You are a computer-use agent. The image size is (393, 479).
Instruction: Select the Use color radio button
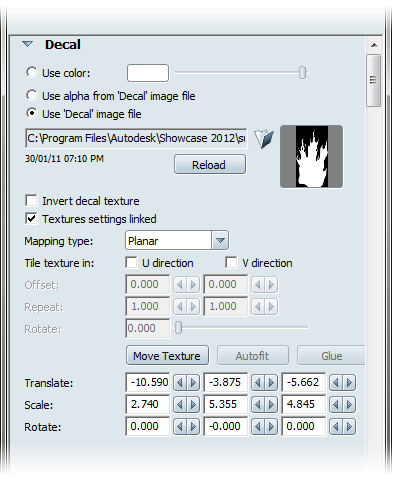(x=32, y=72)
